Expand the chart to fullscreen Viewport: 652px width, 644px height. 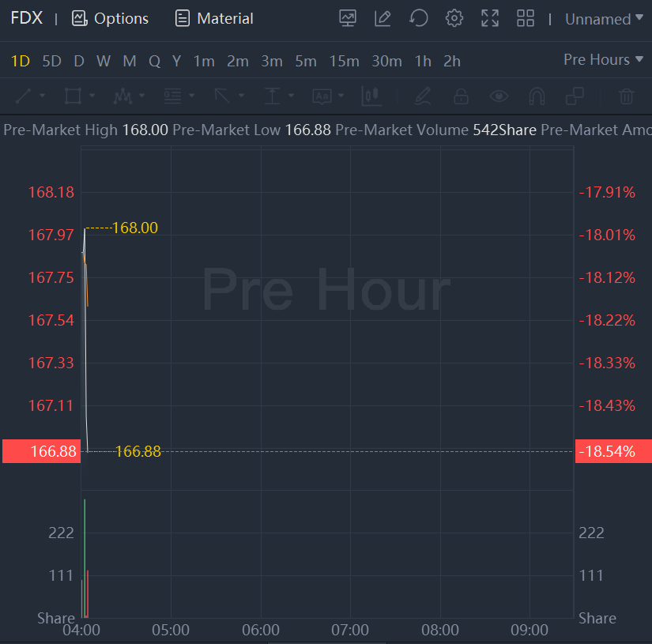click(x=490, y=18)
